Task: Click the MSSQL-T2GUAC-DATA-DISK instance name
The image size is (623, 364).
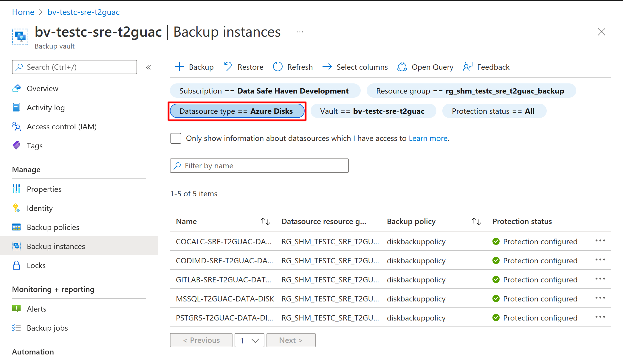Action: point(225,299)
